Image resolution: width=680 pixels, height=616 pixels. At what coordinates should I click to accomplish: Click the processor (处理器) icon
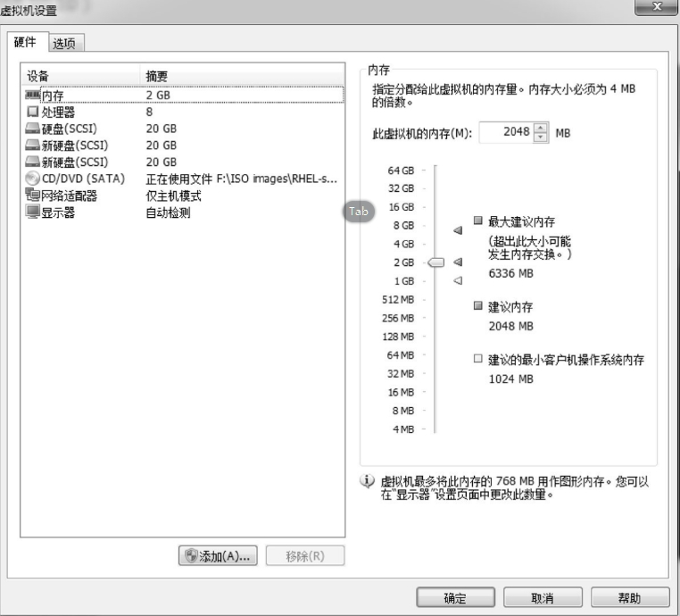pos(33,112)
